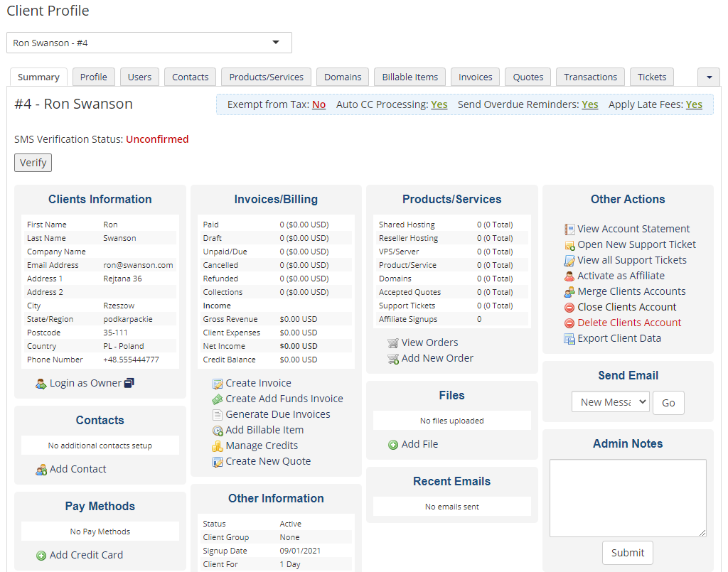Screen dimensions: 728x572
Task: Click the Postcode value 35-111
Action: tap(115, 333)
